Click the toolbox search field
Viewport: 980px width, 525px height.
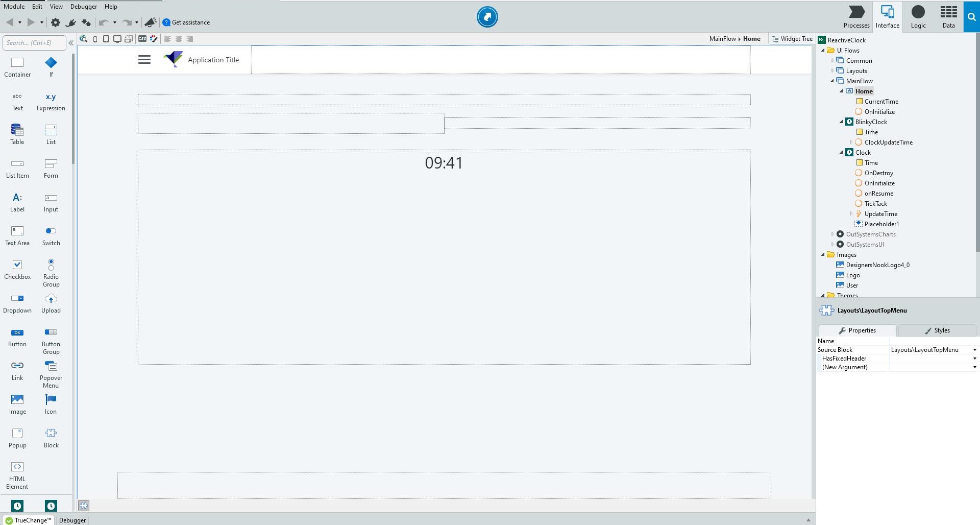coord(34,43)
